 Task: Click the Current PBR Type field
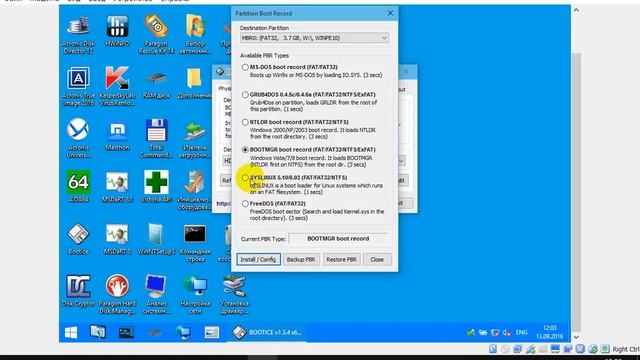[338, 239]
